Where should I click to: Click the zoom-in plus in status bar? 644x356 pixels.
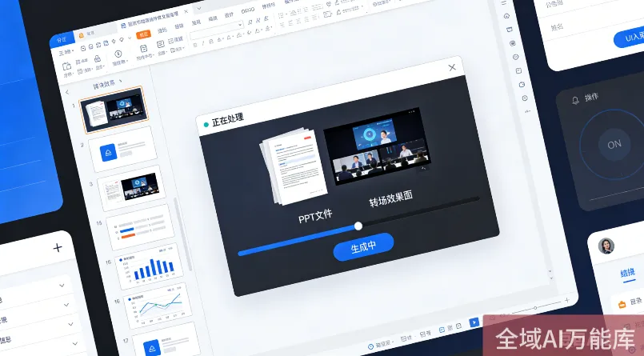(566, 300)
